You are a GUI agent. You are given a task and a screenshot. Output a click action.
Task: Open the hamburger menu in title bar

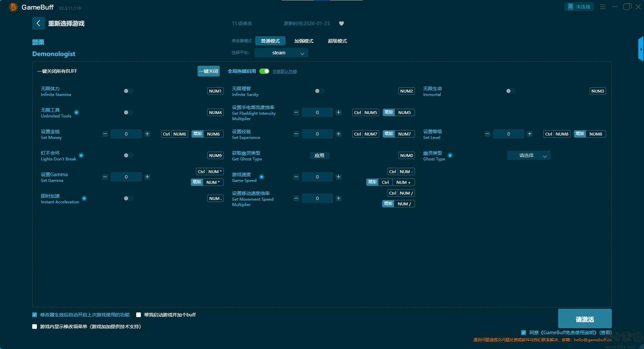point(603,7)
